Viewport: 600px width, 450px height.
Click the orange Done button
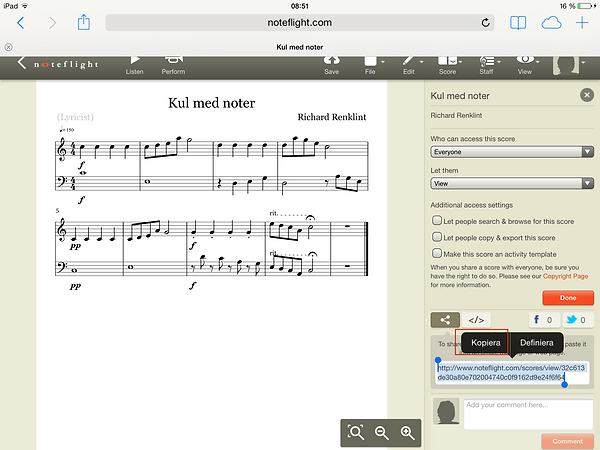click(568, 298)
